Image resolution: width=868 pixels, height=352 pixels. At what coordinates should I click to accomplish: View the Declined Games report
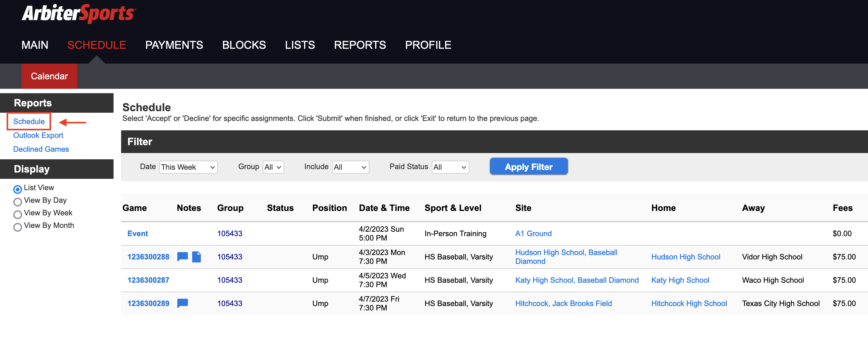tap(41, 149)
